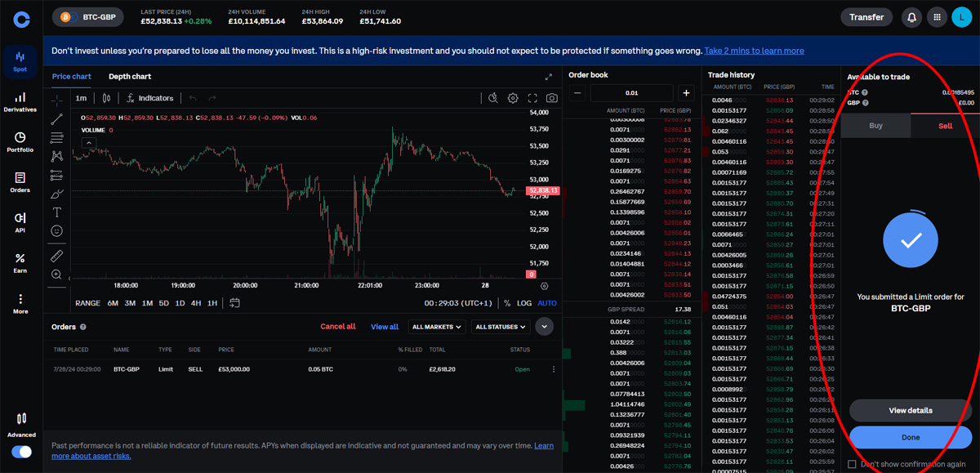Image resolution: width=980 pixels, height=473 pixels.
Task: Collapse the chart legend chevron
Action: [x=89, y=143]
